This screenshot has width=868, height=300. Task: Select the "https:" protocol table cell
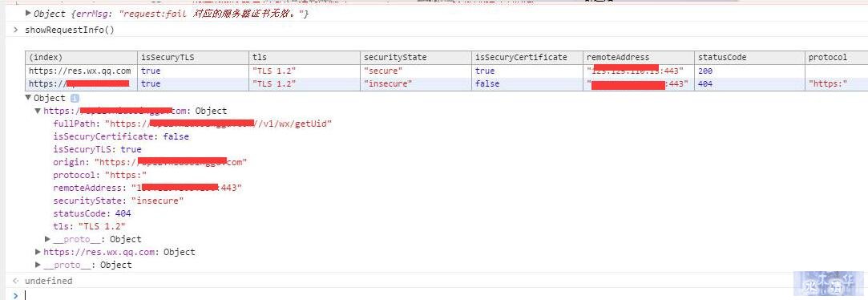point(837,83)
